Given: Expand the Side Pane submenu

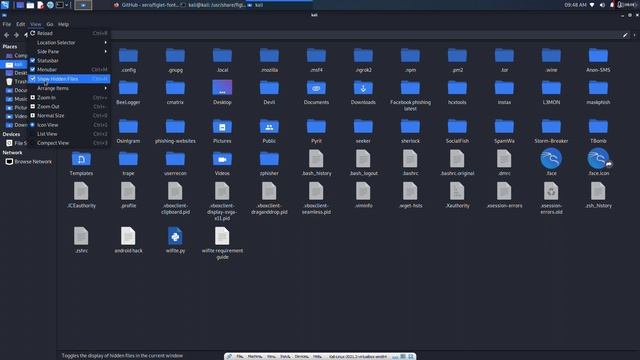Looking at the screenshot, I should point(69,51).
